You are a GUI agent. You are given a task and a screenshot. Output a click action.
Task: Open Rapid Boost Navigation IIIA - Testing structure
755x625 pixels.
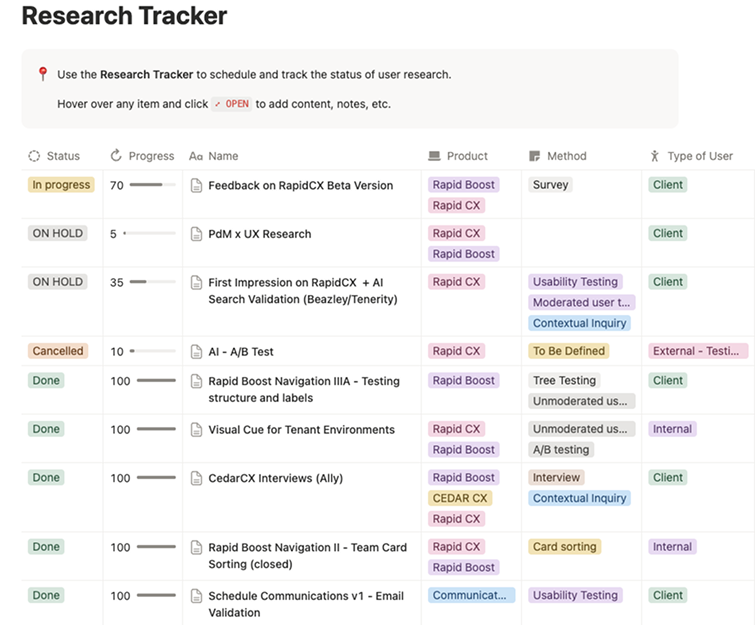coord(304,390)
